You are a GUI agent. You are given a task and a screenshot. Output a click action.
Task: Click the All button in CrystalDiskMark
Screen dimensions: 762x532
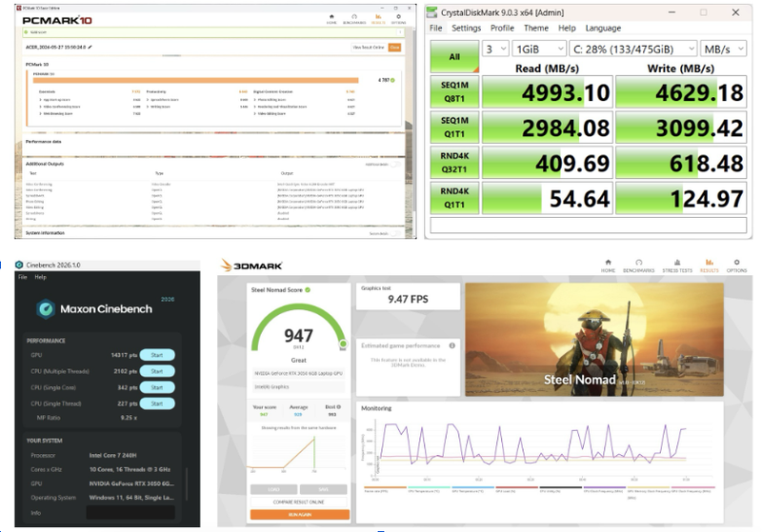click(x=454, y=57)
